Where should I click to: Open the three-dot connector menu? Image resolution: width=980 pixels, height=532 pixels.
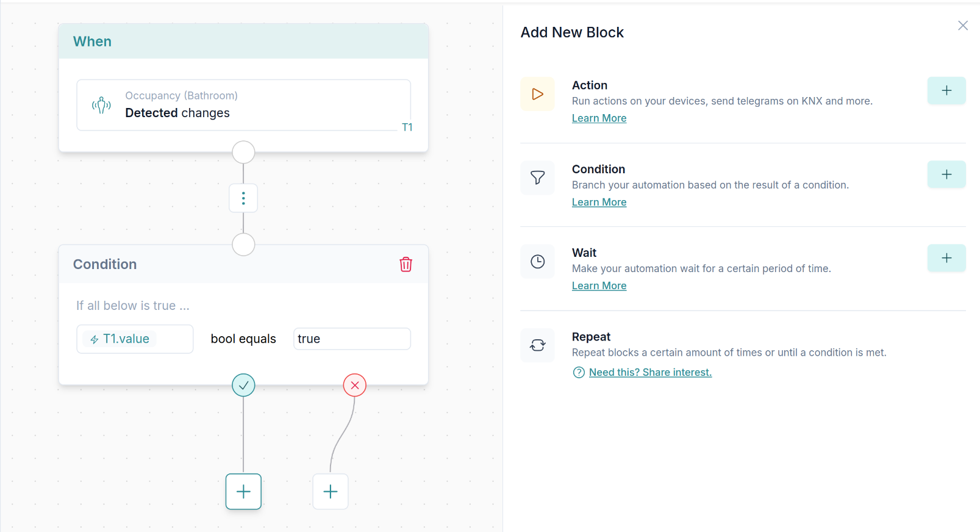pos(243,198)
